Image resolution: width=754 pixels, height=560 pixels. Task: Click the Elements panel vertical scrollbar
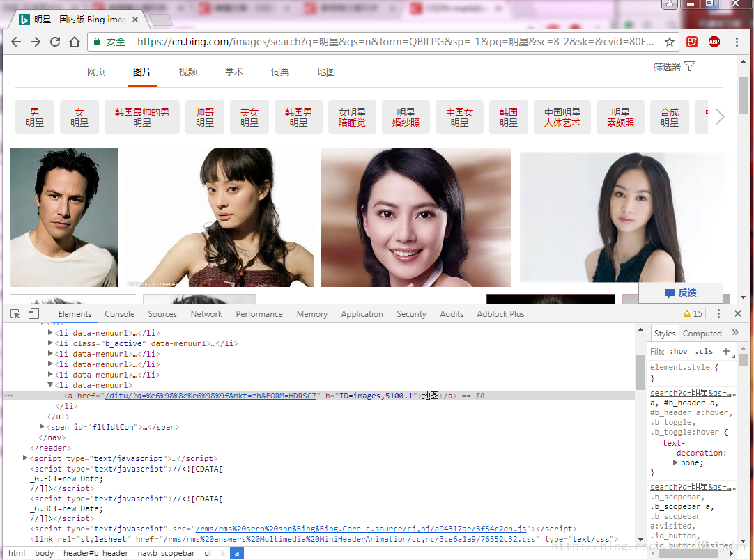(x=640, y=373)
